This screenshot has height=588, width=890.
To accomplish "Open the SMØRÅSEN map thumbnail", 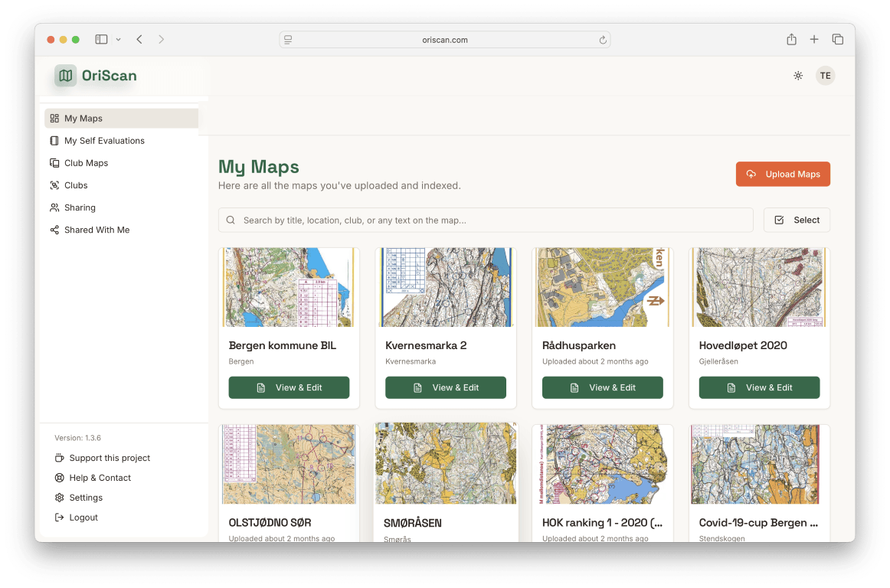I will click(x=446, y=463).
